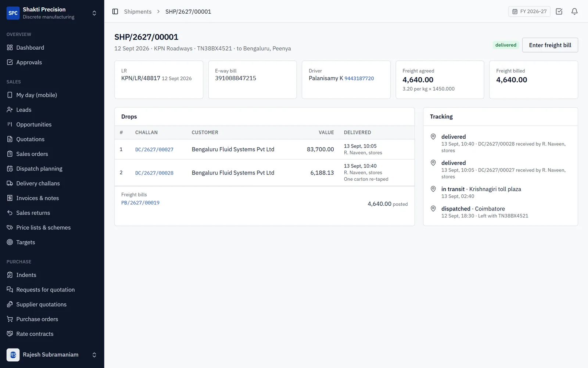Select E-way bill number 391008847215
Image resolution: width=588 pixels, height=368 pixels.
236,78
